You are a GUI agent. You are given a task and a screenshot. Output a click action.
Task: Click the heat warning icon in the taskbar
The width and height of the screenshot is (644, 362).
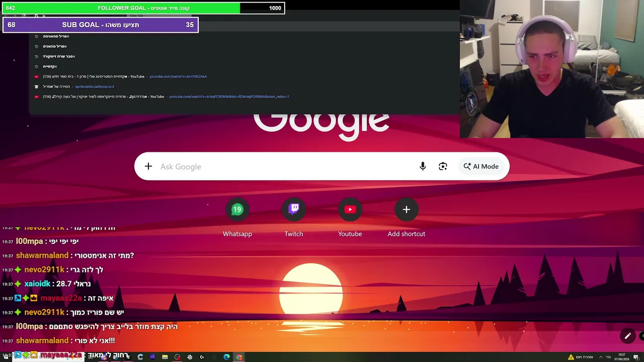571,357
